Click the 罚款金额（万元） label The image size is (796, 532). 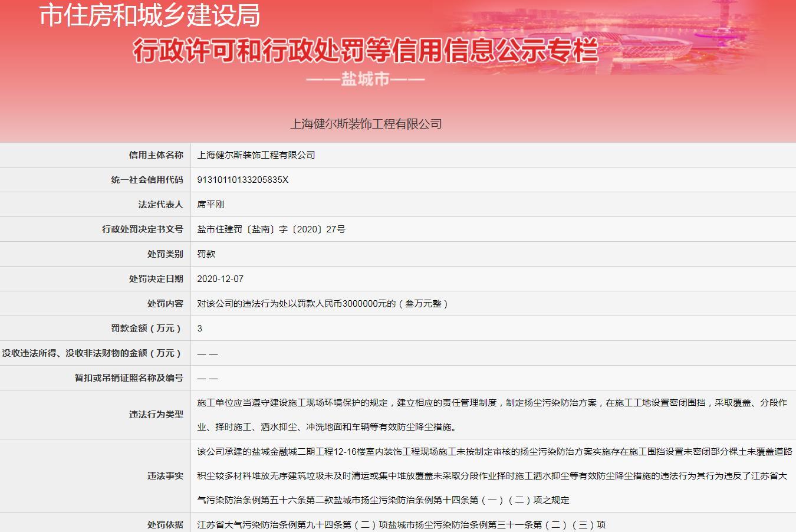pyautogui.click(x=147, y=328)
